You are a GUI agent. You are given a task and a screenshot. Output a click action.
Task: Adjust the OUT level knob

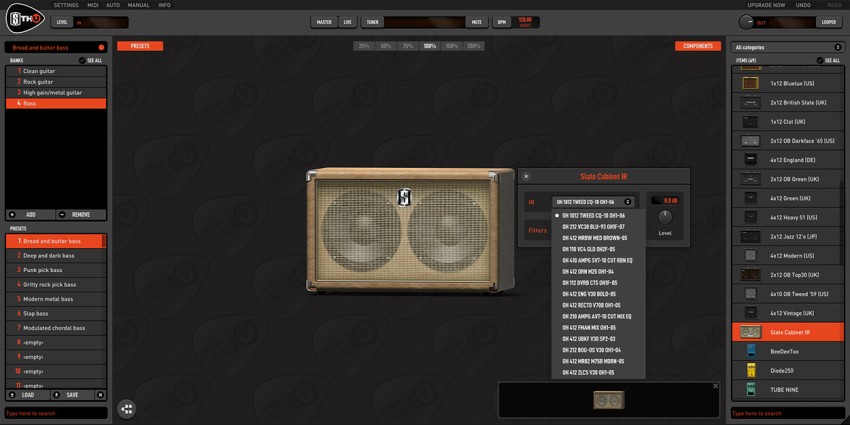(746, 22)
